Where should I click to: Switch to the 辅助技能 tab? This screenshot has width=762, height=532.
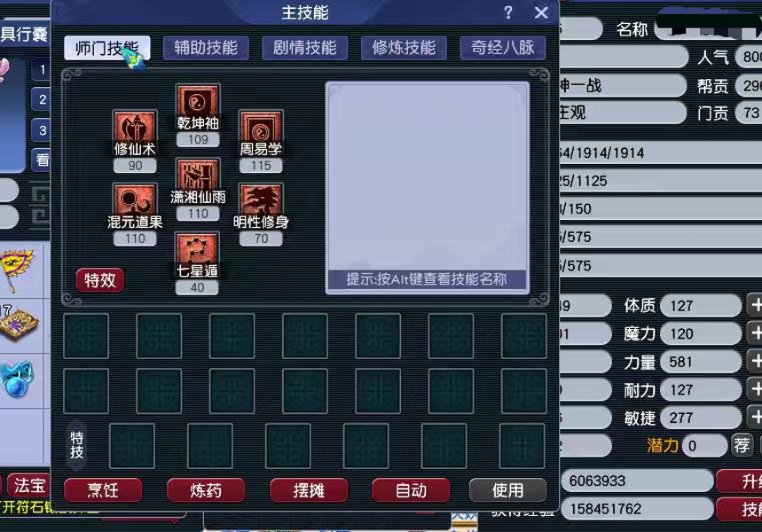coord(206,48)
